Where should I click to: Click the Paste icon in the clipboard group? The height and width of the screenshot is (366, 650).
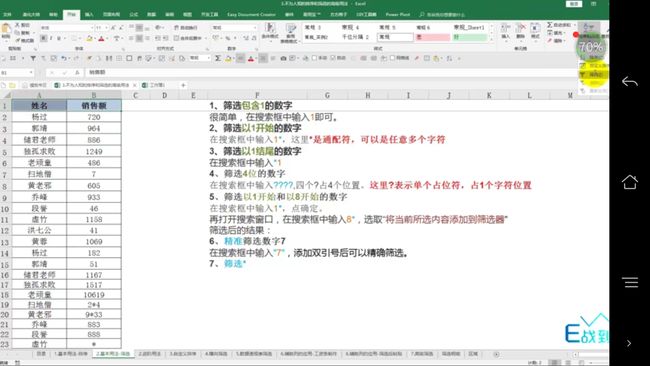[x=6, y=28]
